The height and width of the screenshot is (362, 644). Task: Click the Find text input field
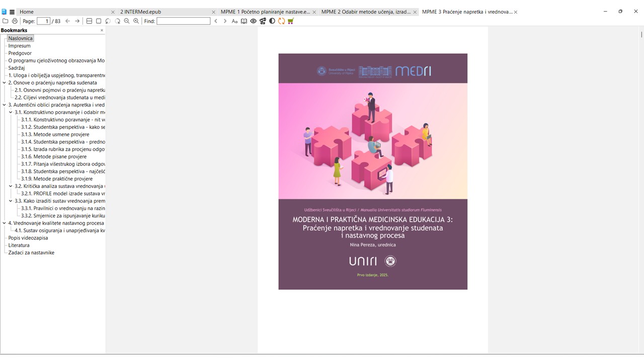[x=183, y=21]
